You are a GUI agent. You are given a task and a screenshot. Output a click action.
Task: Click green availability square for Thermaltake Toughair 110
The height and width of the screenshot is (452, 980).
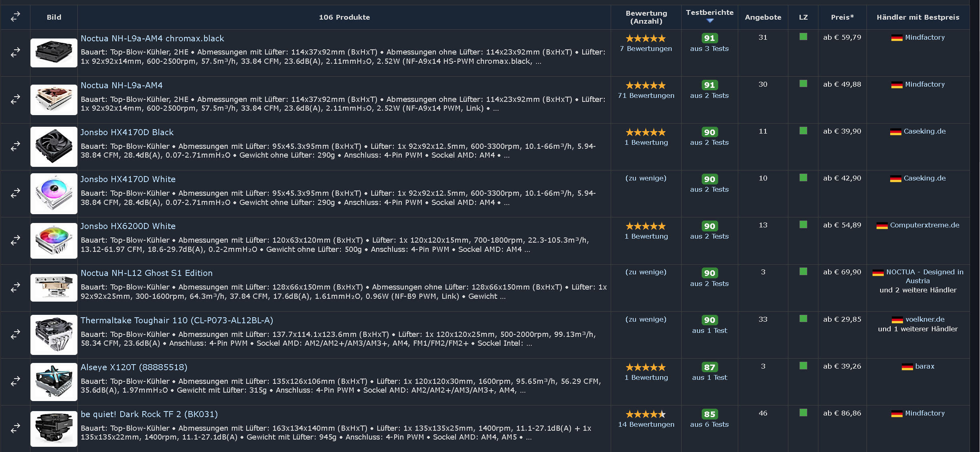click(x=803, y=319)
